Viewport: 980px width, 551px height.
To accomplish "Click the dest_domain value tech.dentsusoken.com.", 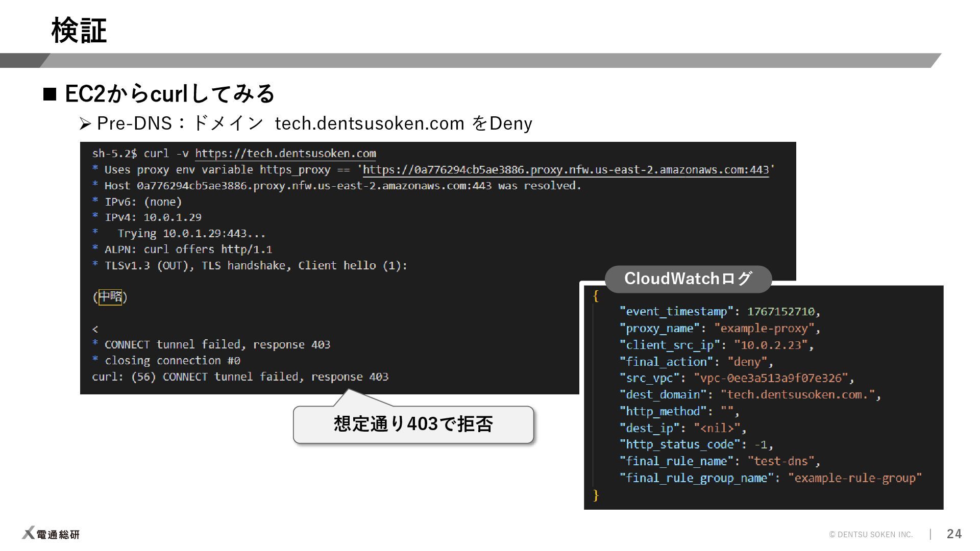I will [x=800, y=395].
